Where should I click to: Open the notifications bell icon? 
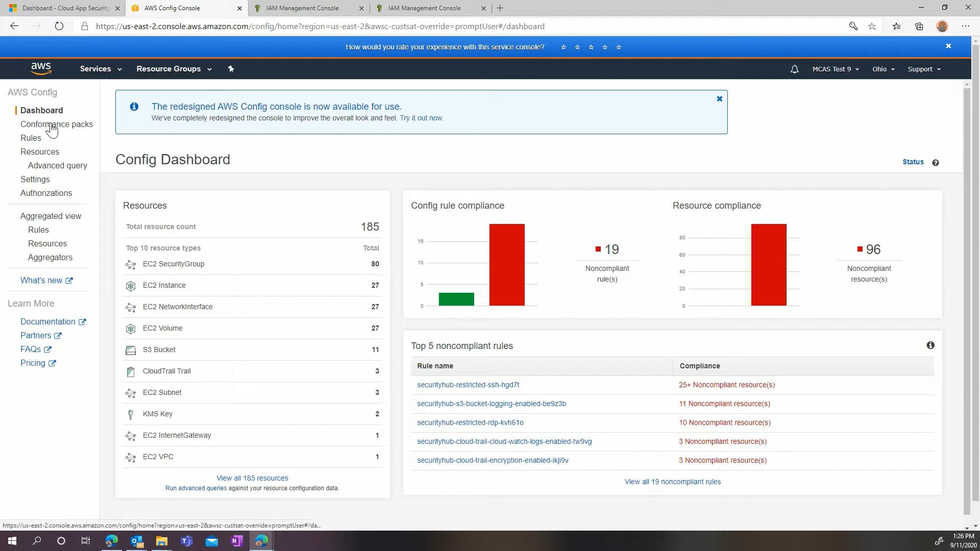794,69
